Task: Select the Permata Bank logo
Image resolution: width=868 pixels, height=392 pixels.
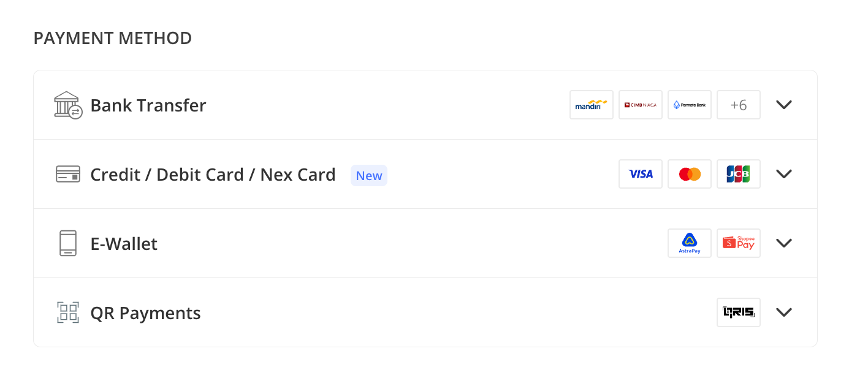Action: (689, 105)
